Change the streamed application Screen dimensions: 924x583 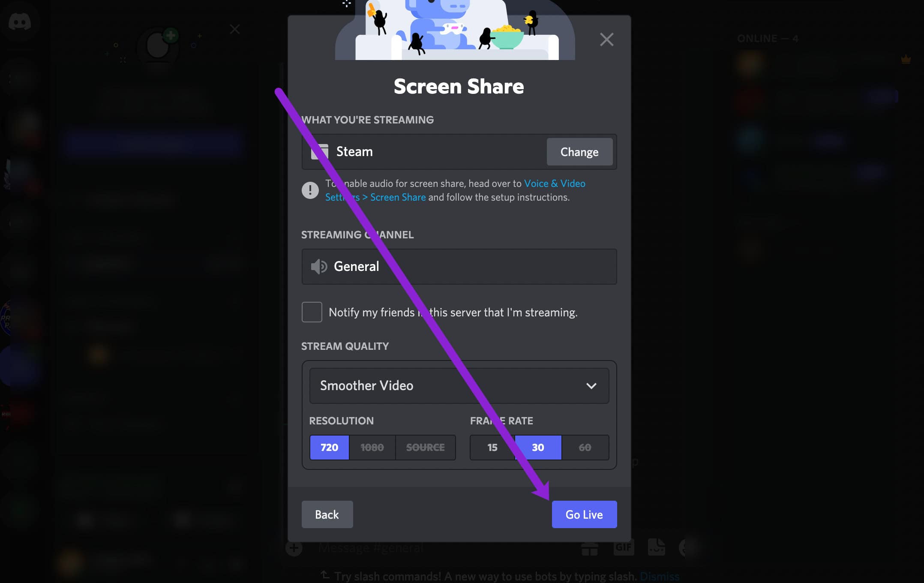pos(579,152)
